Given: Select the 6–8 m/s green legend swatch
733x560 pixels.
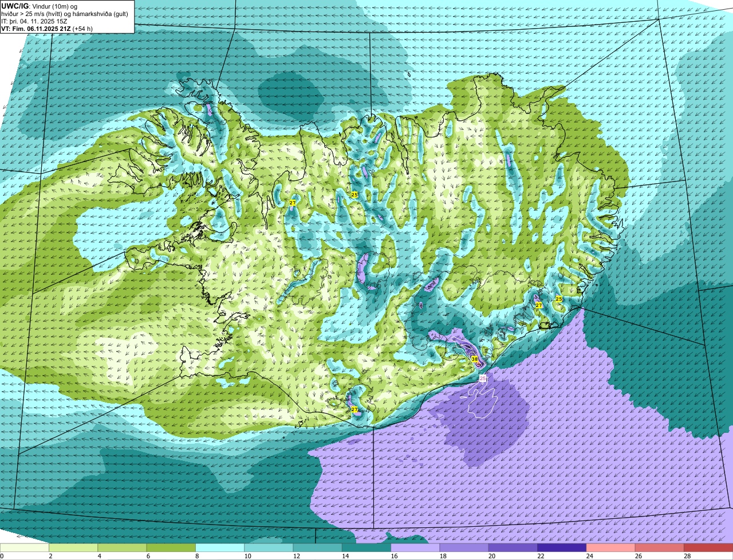Looking at the screenshot, I should pos(171,548).
